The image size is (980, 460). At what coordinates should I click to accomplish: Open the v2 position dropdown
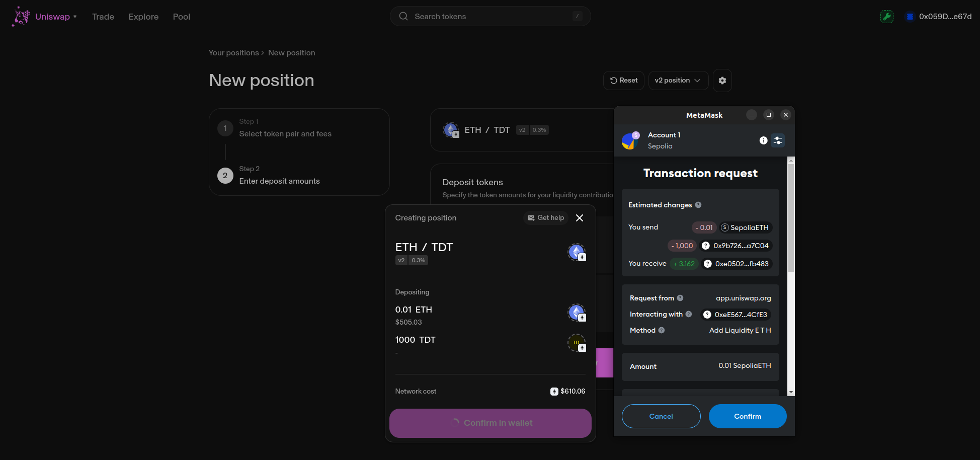[x=678, y=81]
